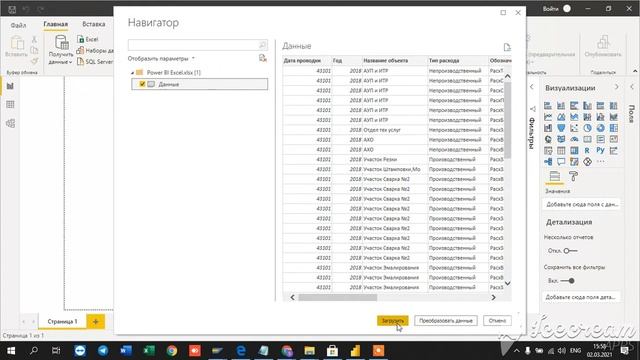Switch to Model view in left sidebar

pos(10,123)
